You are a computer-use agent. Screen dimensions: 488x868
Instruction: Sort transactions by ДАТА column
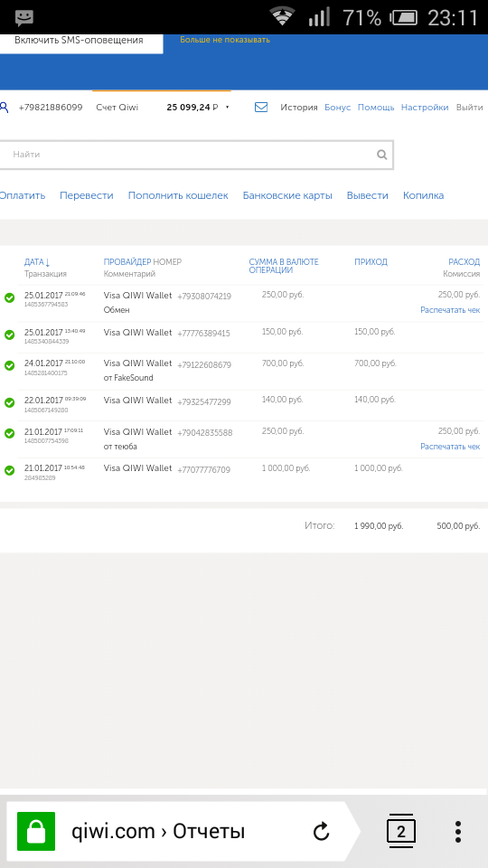[x=37, y=262]
